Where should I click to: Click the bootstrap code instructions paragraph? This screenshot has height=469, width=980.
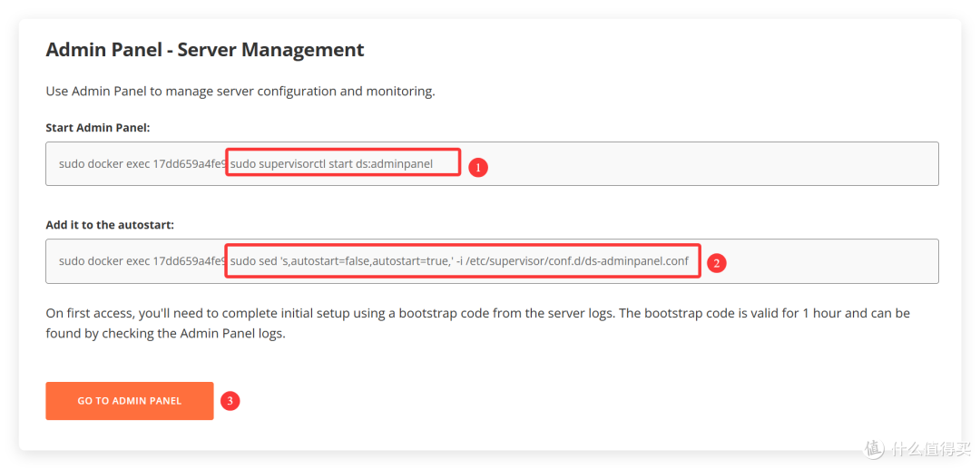477,324
